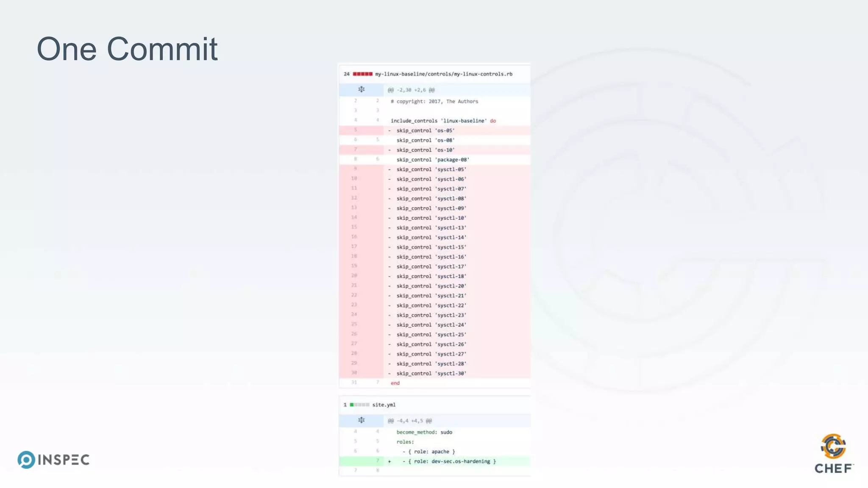Select the removed line skip_control 'sysctl-07'
Image resolution: width=868 pixels, height=488 pixels.
pos(434,189)
